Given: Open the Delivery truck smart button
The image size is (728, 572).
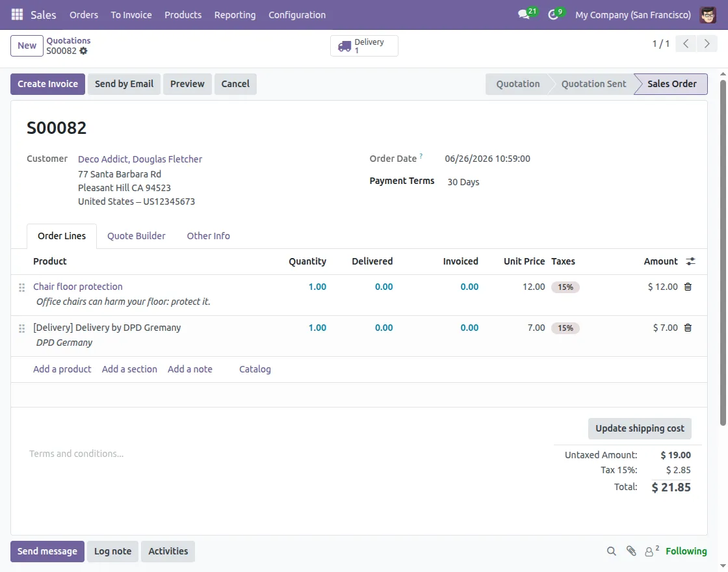Looking at the screenshot, I should 364,45.
